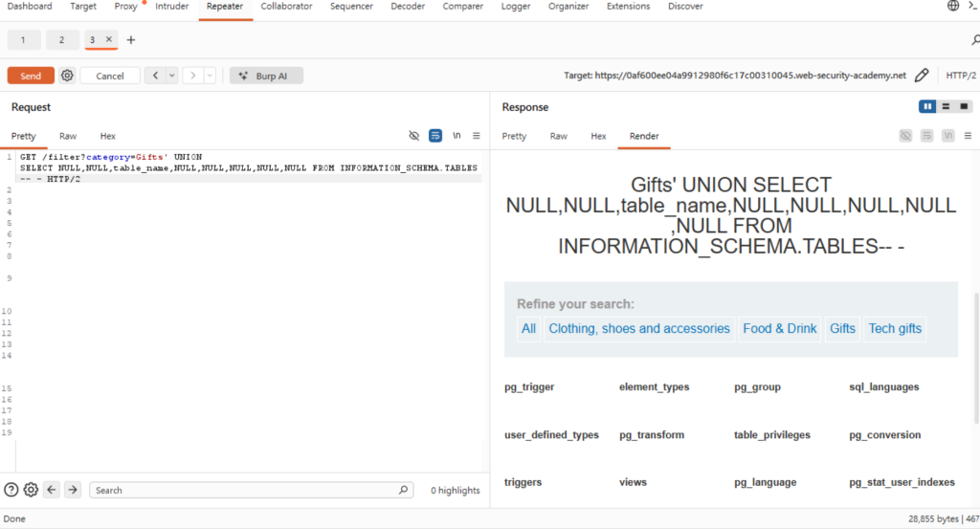Open the Dashboard tab
The width and height of the screenshot is (980, 529).
coord(30,7)
